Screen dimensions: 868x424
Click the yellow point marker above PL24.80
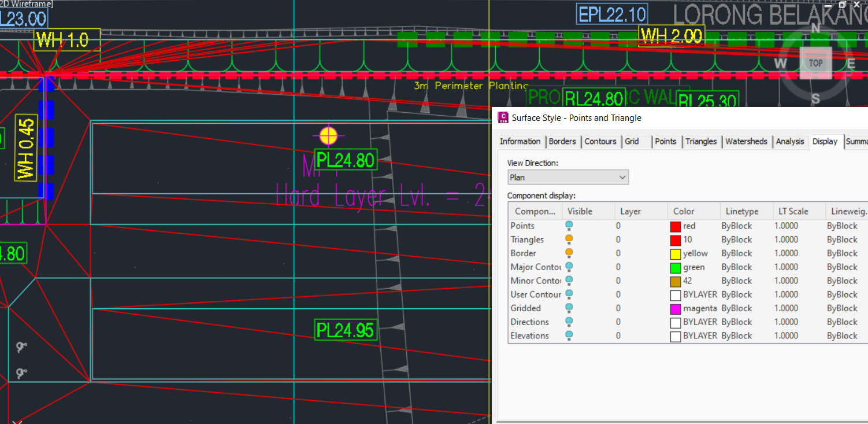328,136
